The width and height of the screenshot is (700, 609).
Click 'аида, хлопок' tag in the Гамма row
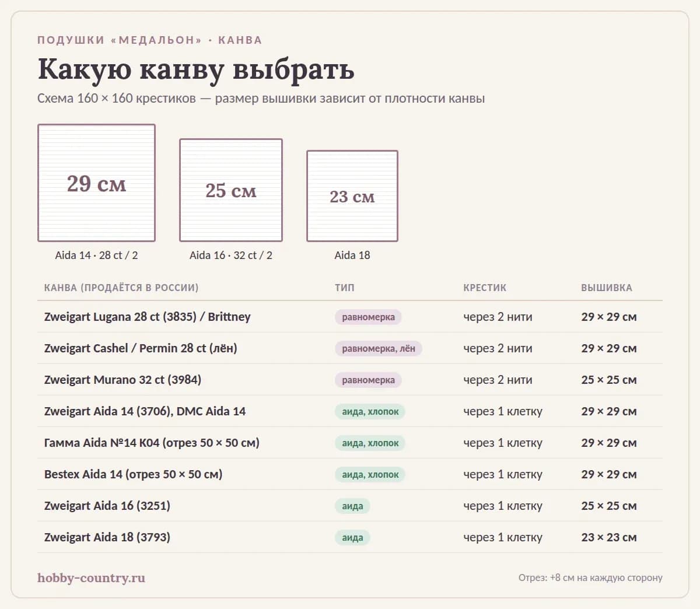370,443
